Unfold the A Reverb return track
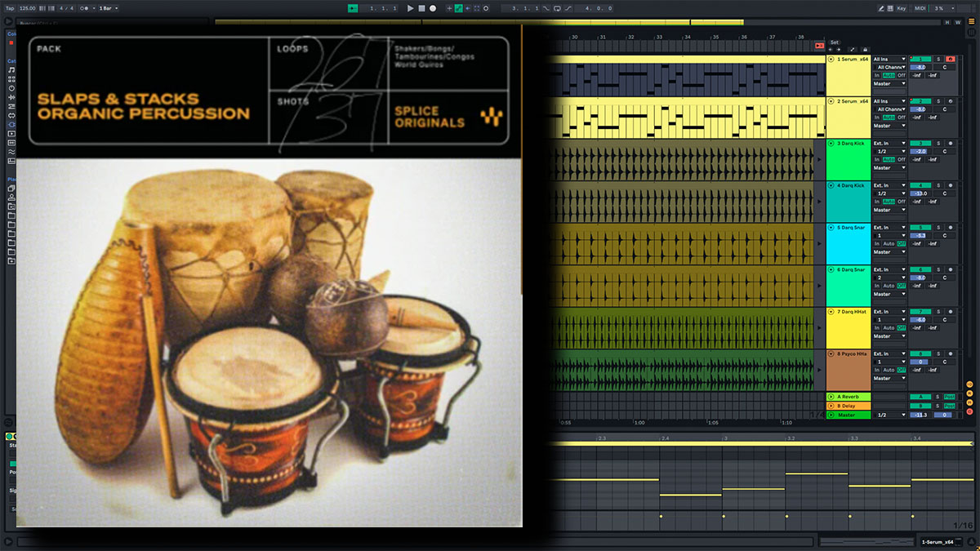 coord(831,397)
